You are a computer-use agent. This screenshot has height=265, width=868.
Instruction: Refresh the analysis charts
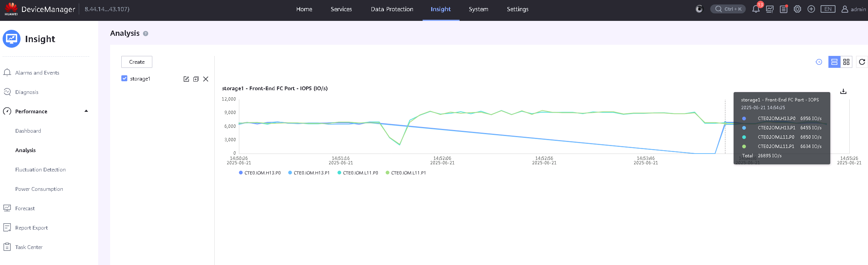(862, 62)
